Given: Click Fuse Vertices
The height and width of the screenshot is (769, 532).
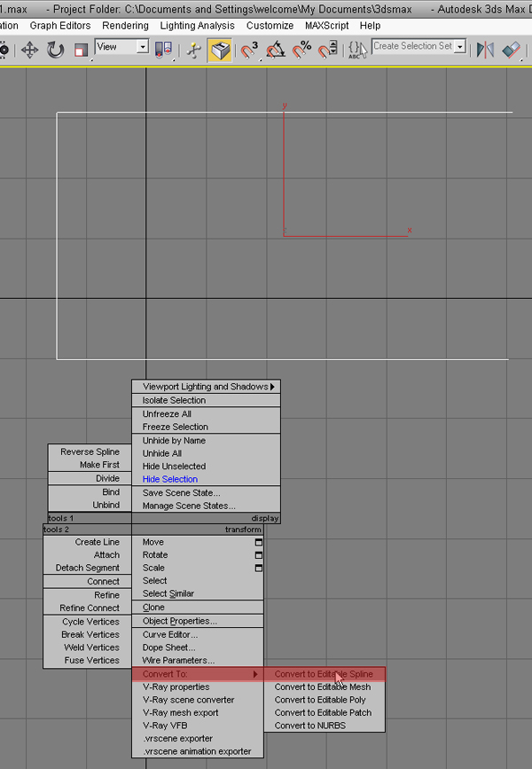Looking at the screenshot, I should (87, 660).
